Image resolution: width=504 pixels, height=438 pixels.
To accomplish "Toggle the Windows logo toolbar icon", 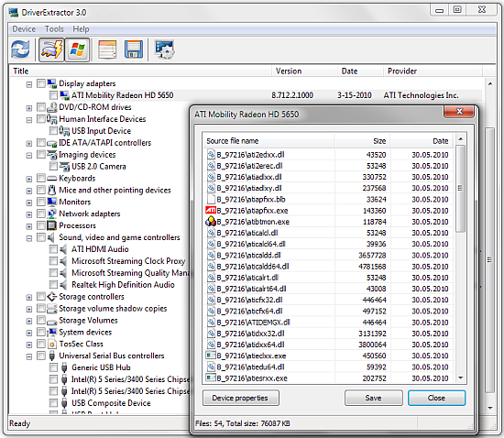I will pyautogui.click(x=77, y=49).
